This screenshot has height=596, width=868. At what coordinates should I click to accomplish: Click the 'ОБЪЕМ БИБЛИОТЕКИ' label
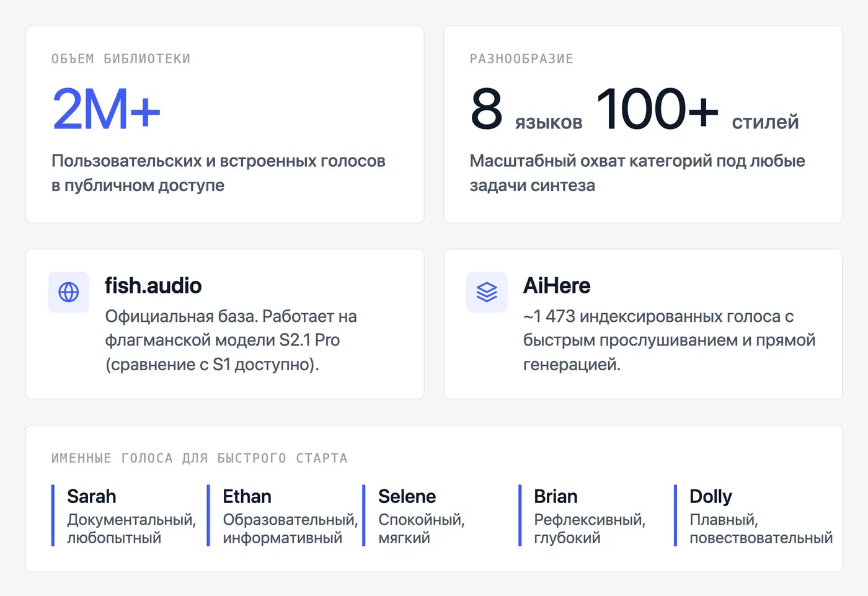pyautogui.click(x=121, y=59)
